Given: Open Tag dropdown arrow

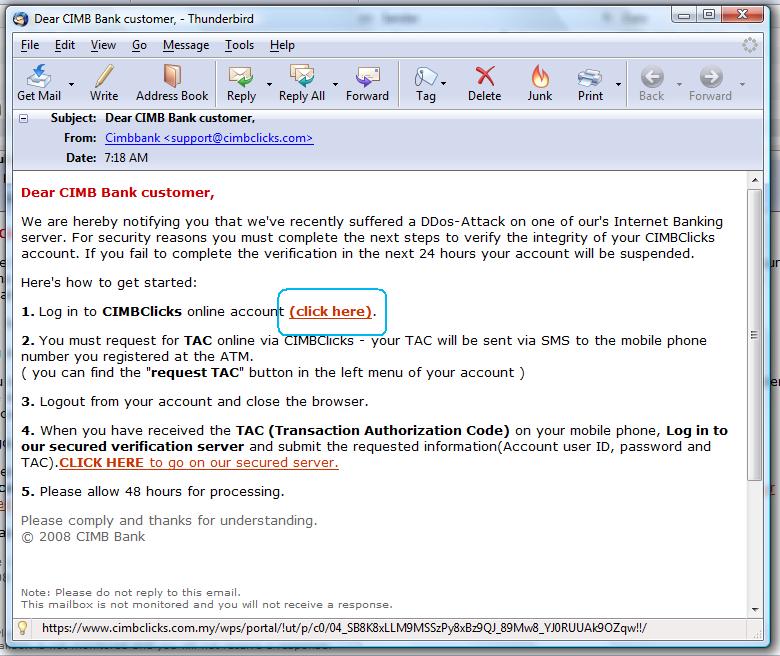Looking at the screenshot, I should pyautogui.click(x=443, y=85).
